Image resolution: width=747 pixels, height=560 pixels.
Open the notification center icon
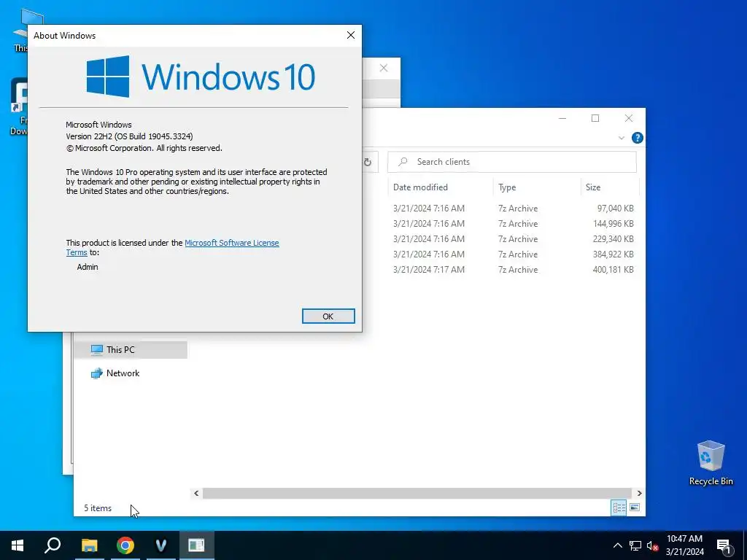click(x=724, y=545)
